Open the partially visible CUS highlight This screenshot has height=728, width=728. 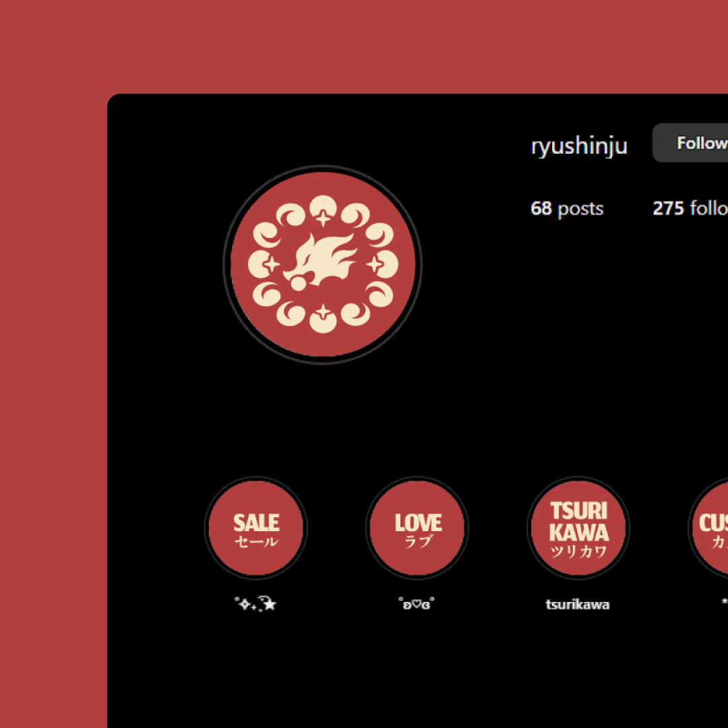pyautogui.click(x=708, y=528)
